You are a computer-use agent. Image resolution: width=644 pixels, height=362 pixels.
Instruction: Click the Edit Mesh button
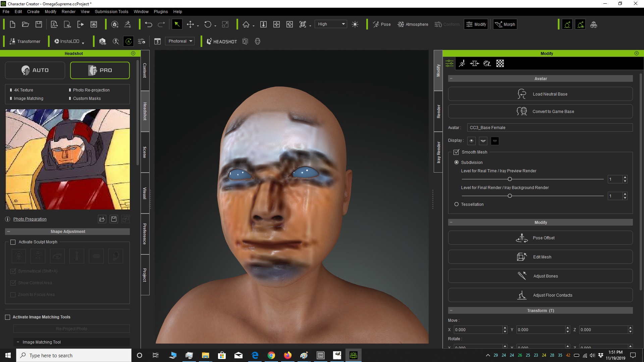(540, 257)
